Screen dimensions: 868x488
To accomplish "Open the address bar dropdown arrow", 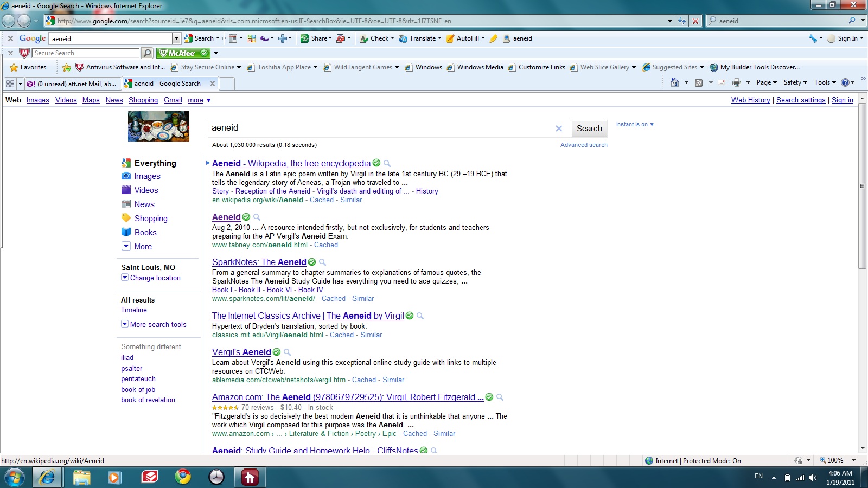I will (x=671, y=21).
